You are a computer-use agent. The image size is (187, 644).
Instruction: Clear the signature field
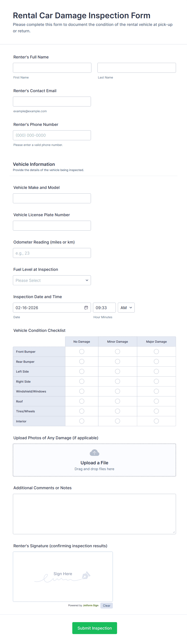106,605
